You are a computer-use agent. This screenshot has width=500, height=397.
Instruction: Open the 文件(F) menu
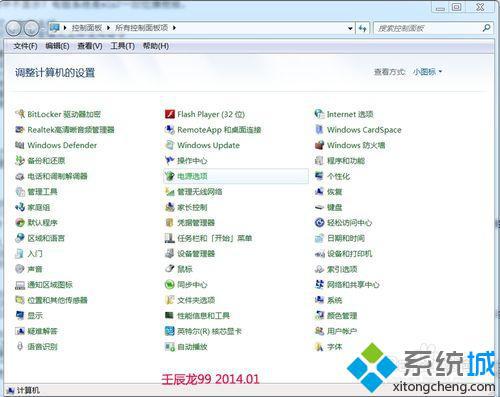click(25, 46)
